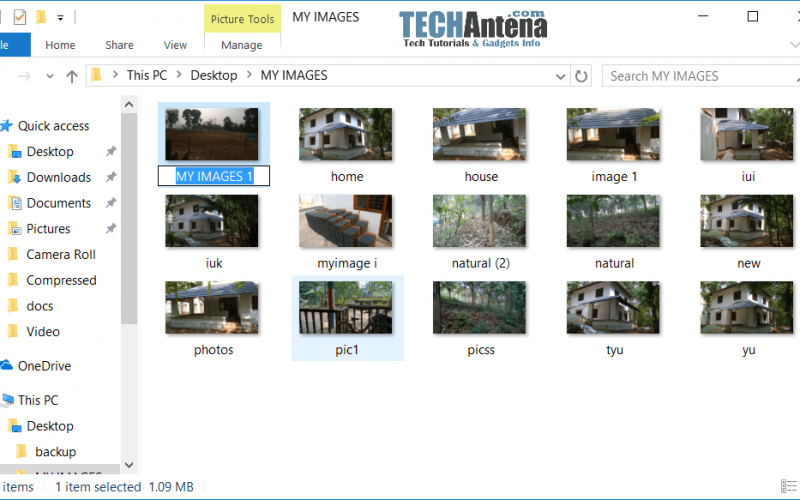Click pin icon next to Pictures
Screen dimensions: 800x500
point(111,228)
